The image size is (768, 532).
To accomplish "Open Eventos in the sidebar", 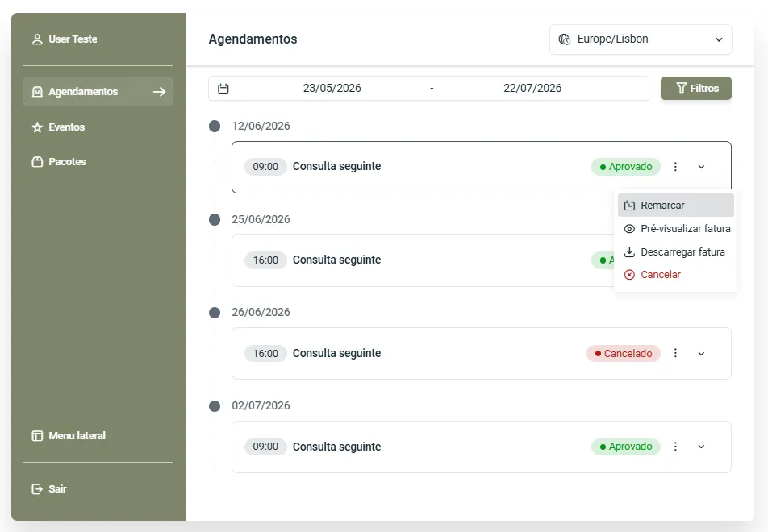I will tap(98, 127).
